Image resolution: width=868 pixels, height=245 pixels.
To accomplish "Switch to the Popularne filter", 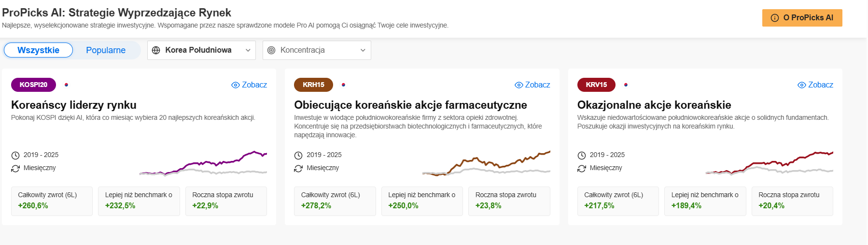I will [106, 50].
